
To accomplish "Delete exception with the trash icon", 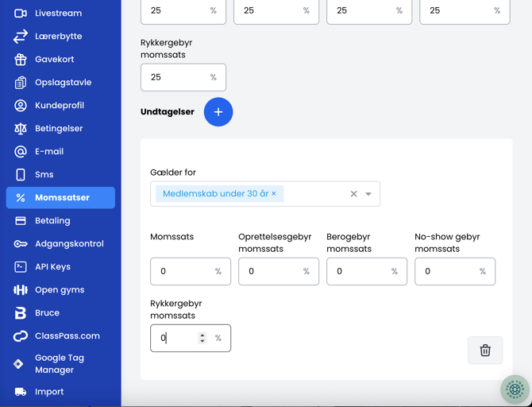I will pyautogui.click(x=484, y=351).
